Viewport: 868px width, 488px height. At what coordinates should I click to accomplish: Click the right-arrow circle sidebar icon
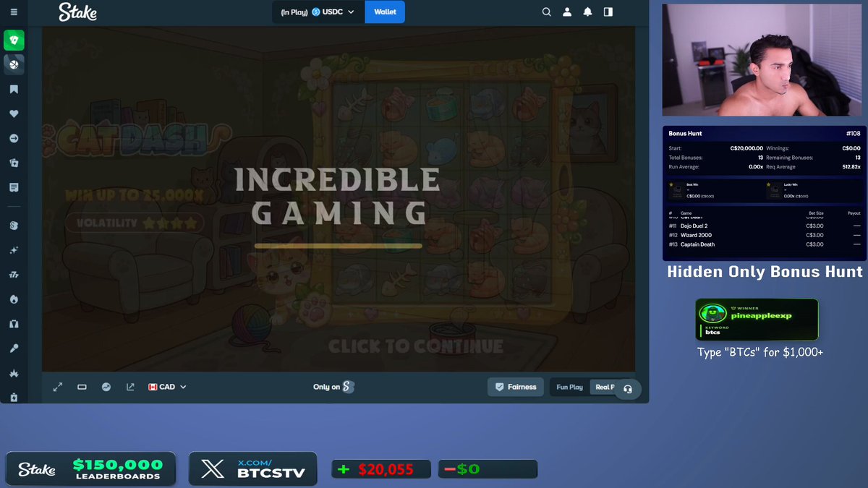pos(14,138)
